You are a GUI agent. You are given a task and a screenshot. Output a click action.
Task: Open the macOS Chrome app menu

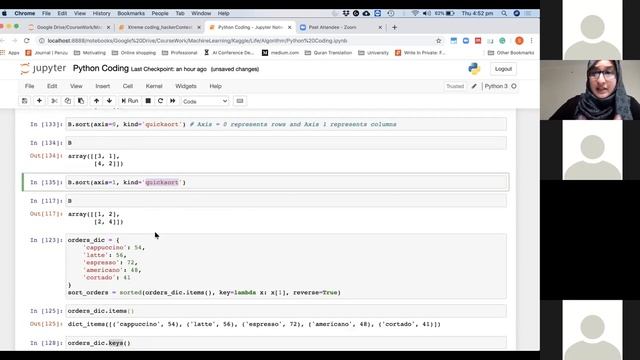24,13
